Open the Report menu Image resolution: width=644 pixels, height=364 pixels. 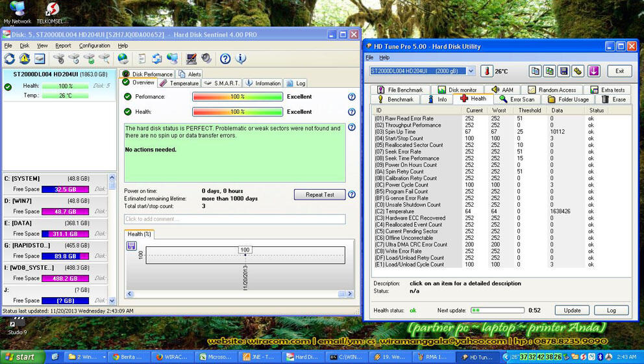pos(63,45)
